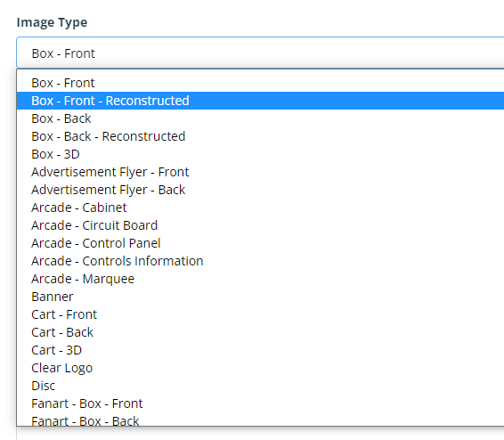Open the Image Type combo box
This screenshot has height=440, width=504.
pos(260,53)
